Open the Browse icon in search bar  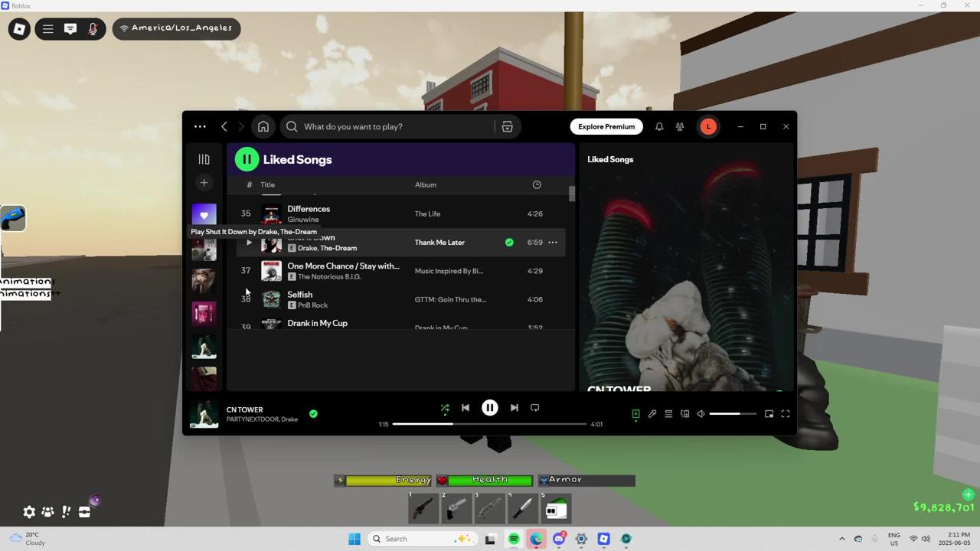coord(507,126)
